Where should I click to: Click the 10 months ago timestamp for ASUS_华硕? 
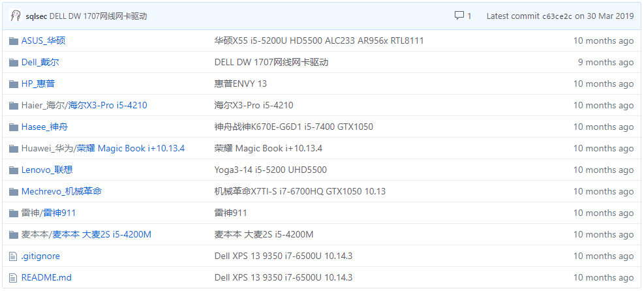(604, 40)
